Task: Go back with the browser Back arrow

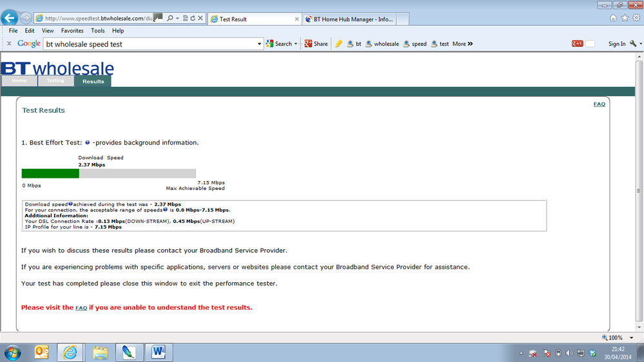Action: point(10,18)
